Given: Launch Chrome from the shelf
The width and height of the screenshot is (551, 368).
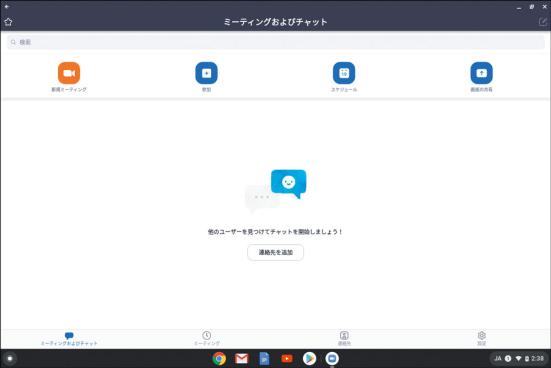Looking at the screenshot, I should [219, 359].
